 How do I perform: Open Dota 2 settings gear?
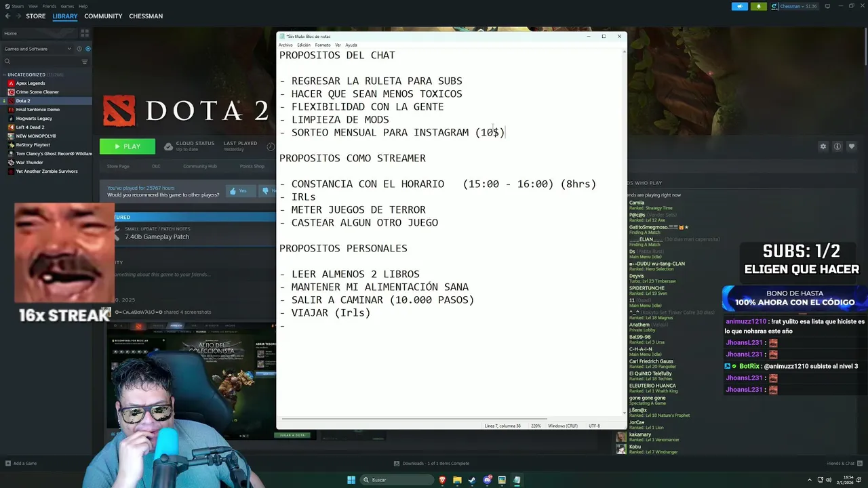point(823,146)
